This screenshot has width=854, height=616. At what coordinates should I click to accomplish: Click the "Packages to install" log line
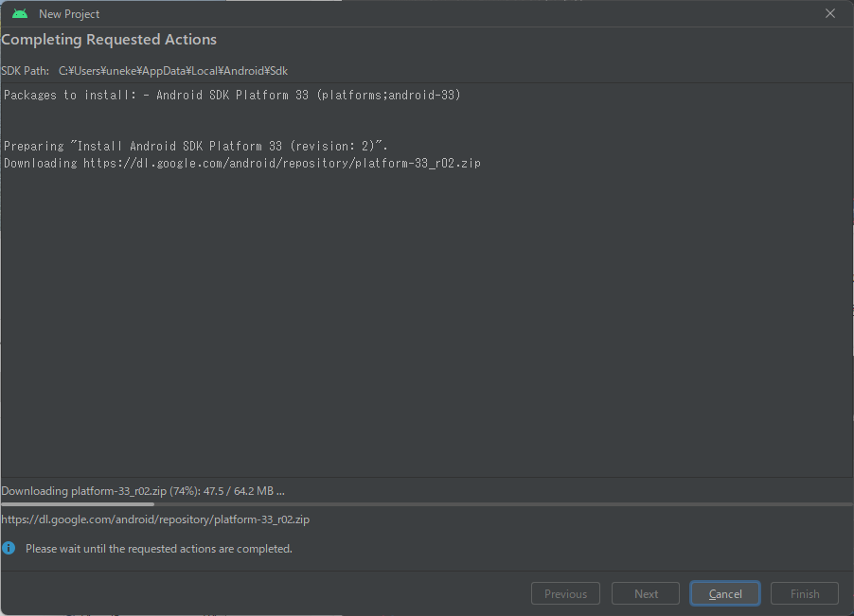coord(232,95)
